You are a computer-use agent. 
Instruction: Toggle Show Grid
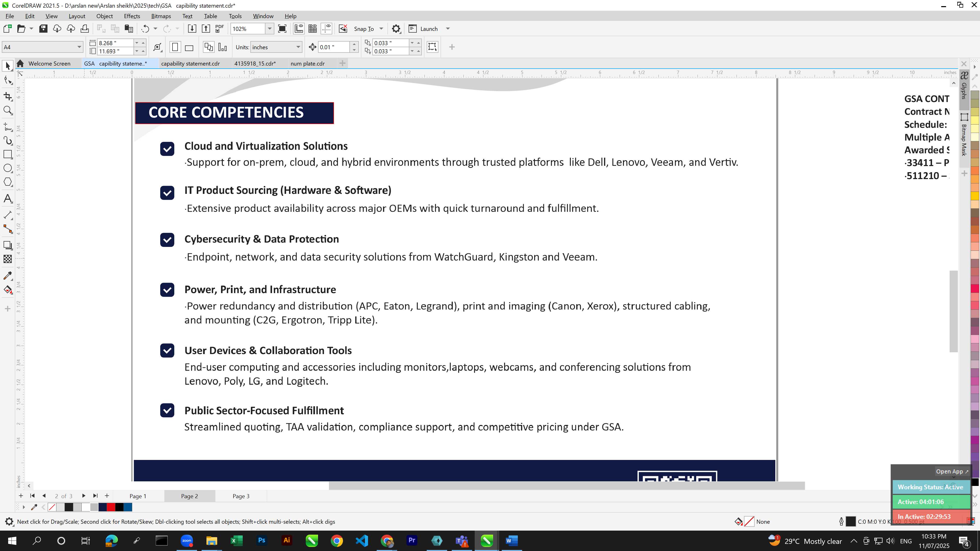313,29
